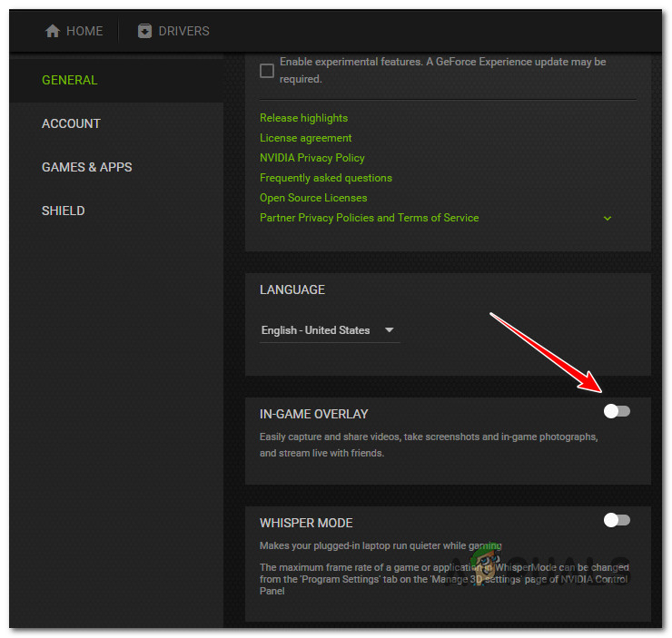672x638 pixels.
Task: Click 'Enable experimental features' description text
Action: coord(443,70)
